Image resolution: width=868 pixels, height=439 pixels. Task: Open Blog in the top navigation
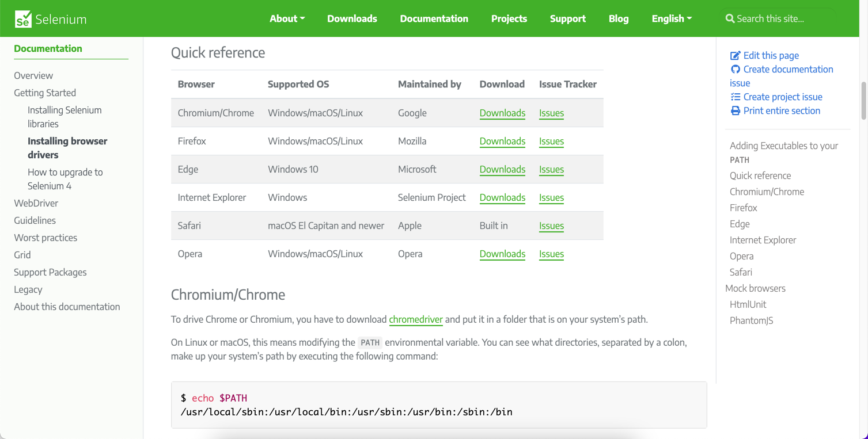coord(619,18)
